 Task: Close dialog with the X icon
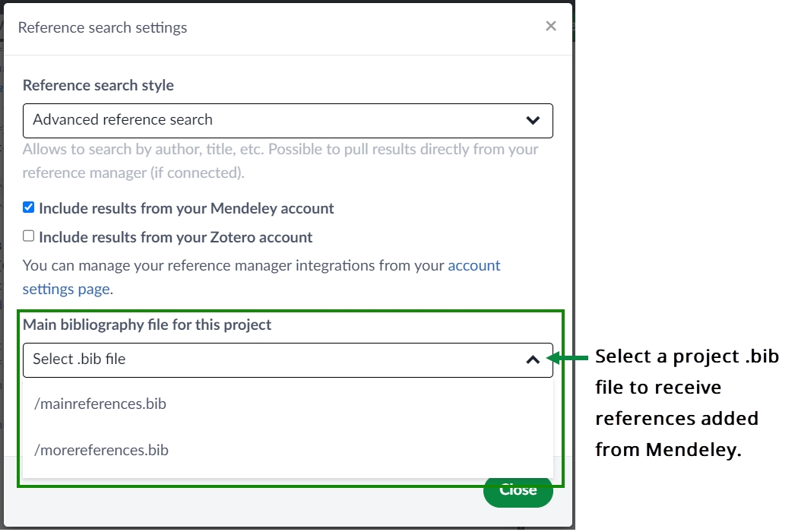(551, 27)
